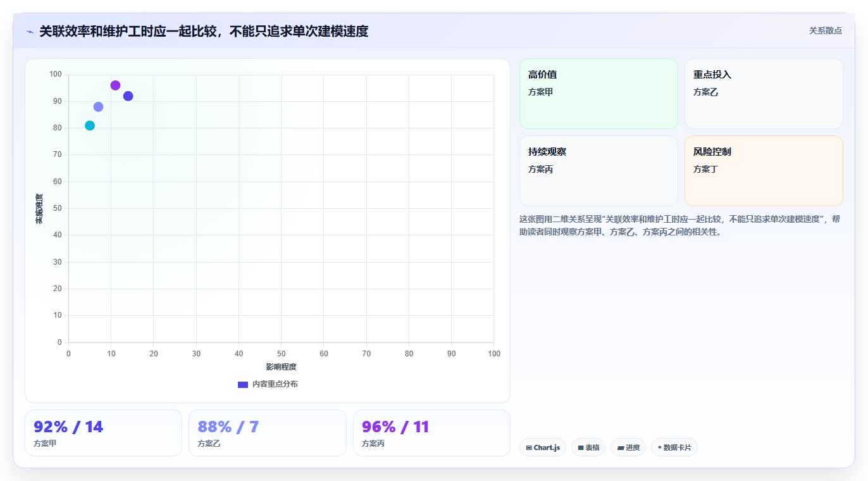Click the y-axis tick label 100

[56, 75]
